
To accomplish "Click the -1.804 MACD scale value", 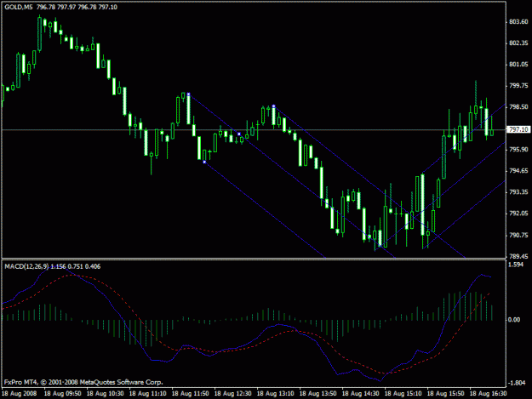I will (517, 383).
